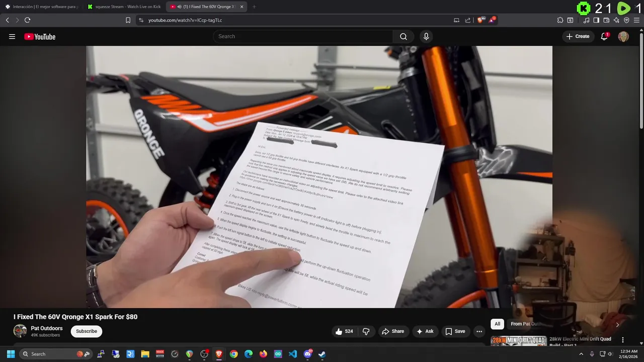Screen dimensions: 644x362
Task: Open Brave Rewards triangle icon
Action: point(492,20)
